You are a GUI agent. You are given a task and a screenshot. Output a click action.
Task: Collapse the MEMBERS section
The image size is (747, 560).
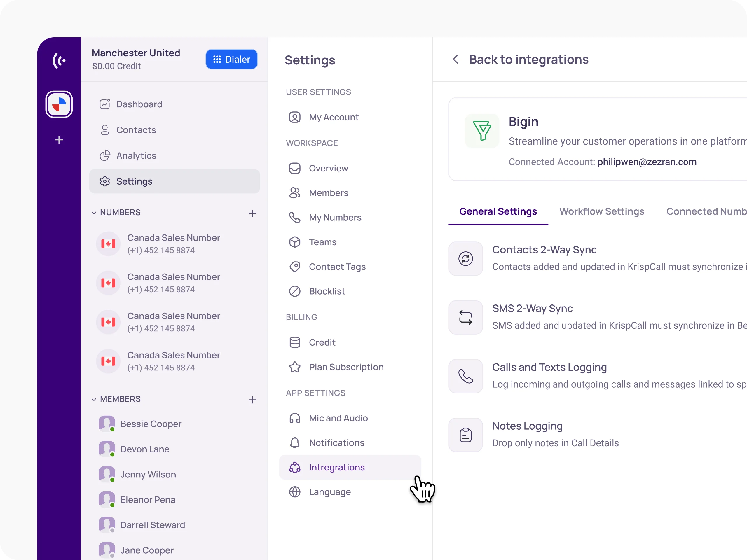click(x=94, y=399)
